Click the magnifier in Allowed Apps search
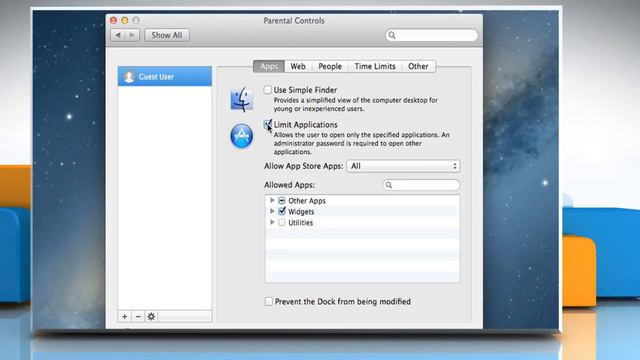 point(389,185)
